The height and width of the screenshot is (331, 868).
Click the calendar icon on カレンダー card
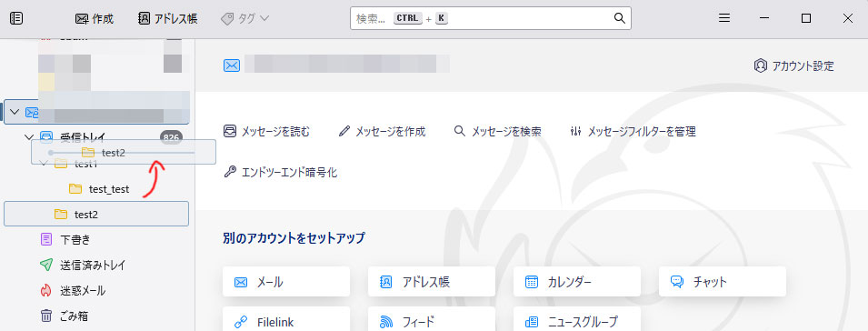click(x=532, y=282)
